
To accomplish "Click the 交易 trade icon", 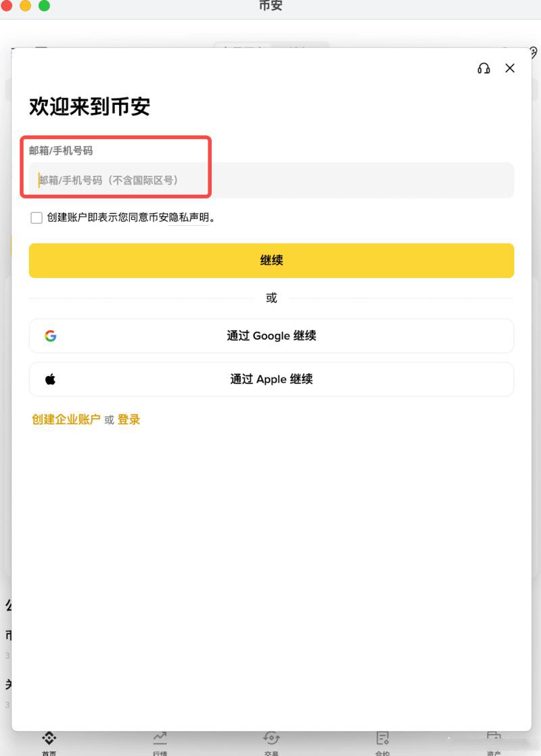I will (271, 739).
